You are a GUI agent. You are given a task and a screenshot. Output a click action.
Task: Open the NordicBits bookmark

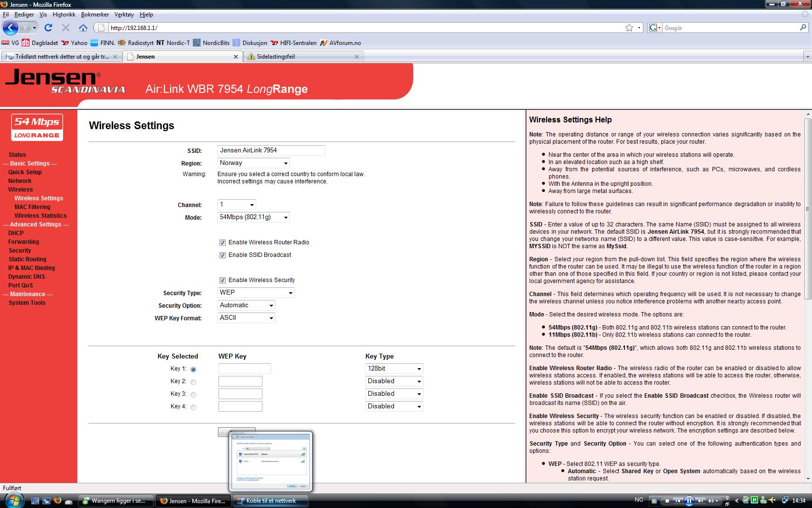(211, 43)
